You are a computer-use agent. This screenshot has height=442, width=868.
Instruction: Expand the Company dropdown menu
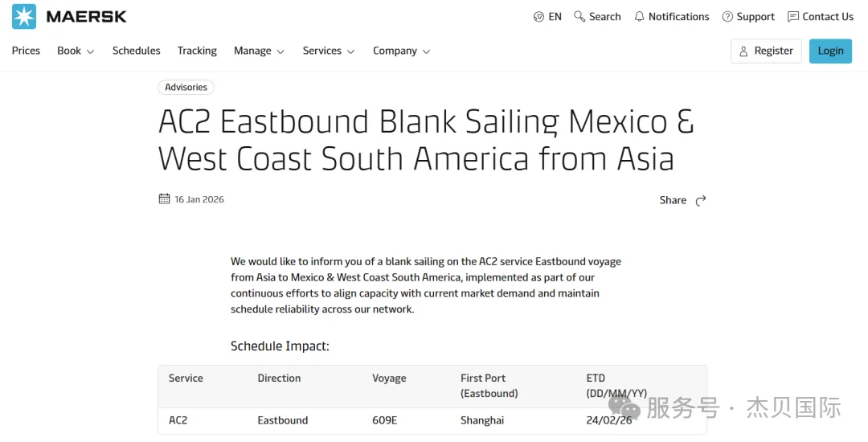pyautogui.click(x=401, y=51)
